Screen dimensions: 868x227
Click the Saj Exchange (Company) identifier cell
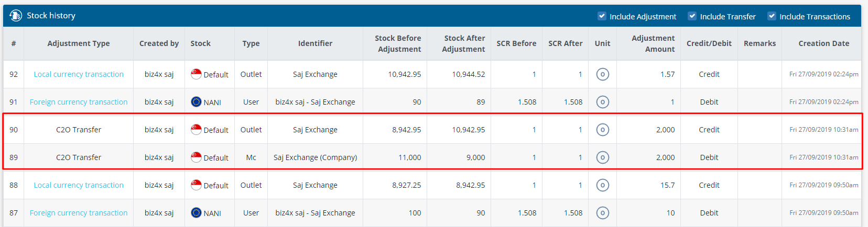(315, 157)
